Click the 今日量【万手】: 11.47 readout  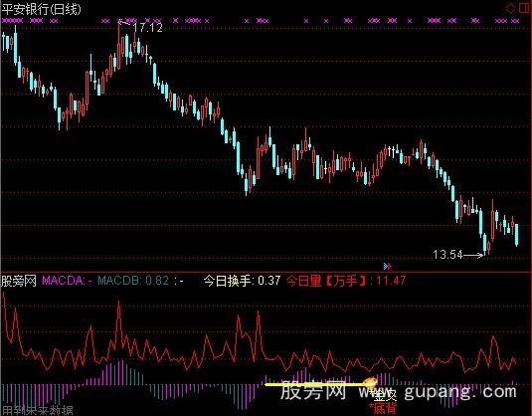click(346, 281)
